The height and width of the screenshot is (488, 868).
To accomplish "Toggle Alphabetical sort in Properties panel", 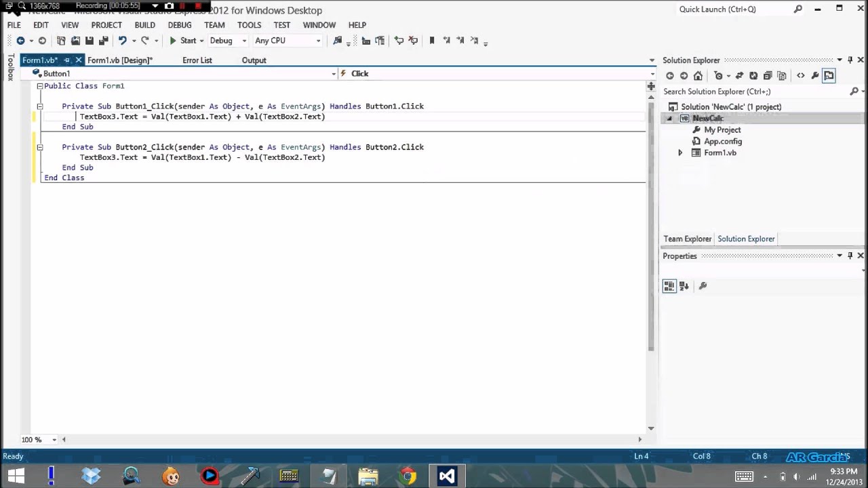I will [684, 286].
